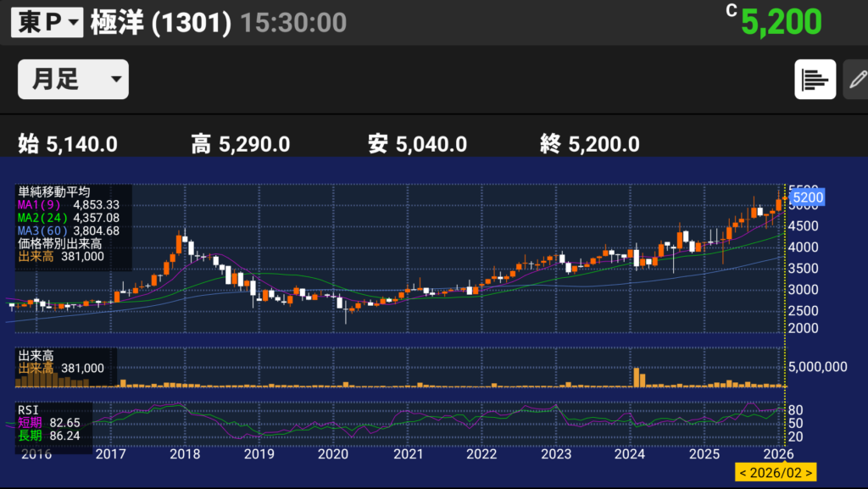Select the 価格帯別出来高 legend label

[x=54, y=243]
